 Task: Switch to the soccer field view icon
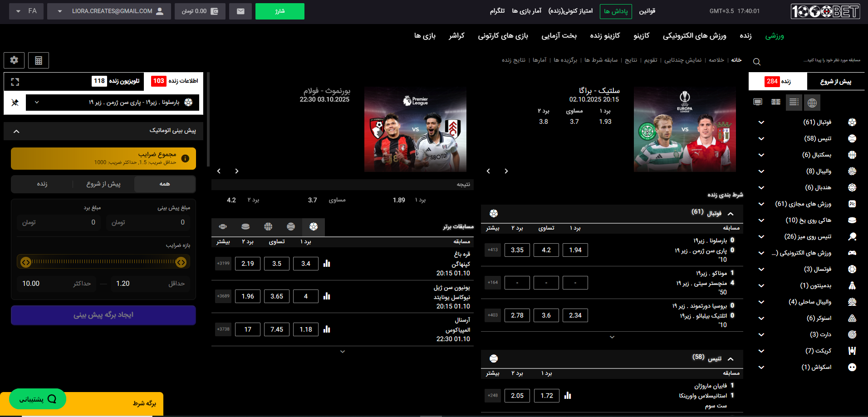(775, 102)
